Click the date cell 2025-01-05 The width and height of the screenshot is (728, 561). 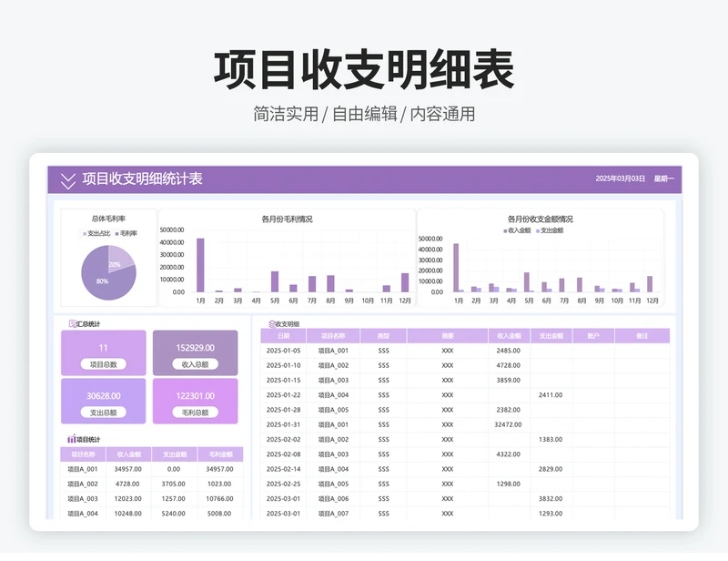(283, 351)
